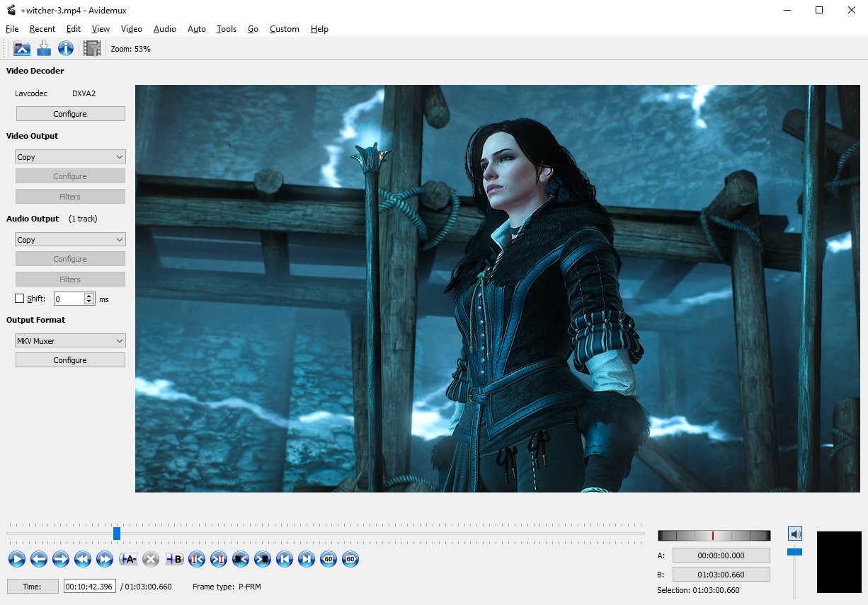Enable the audio Shift checkbox

pos(20,299)
